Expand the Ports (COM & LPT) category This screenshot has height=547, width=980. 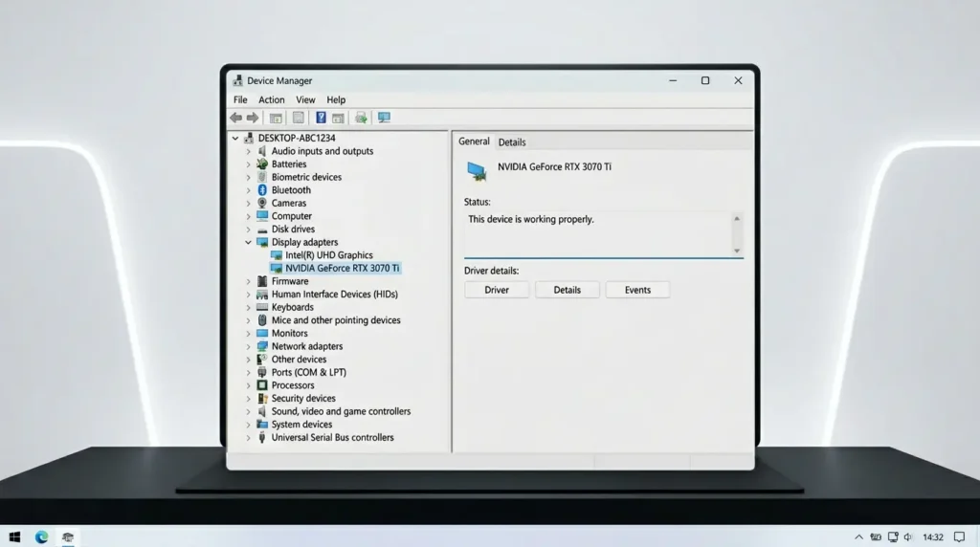(x=248, y=372)
